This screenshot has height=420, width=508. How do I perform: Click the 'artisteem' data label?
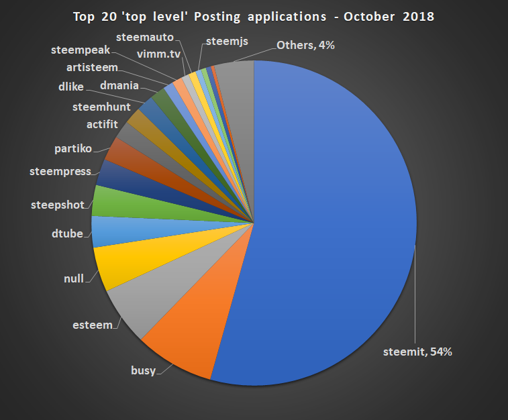[x=92, y=67]
